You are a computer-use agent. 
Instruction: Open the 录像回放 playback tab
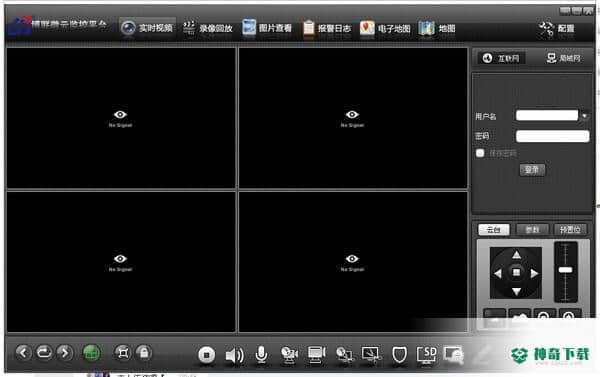[207, 28]
